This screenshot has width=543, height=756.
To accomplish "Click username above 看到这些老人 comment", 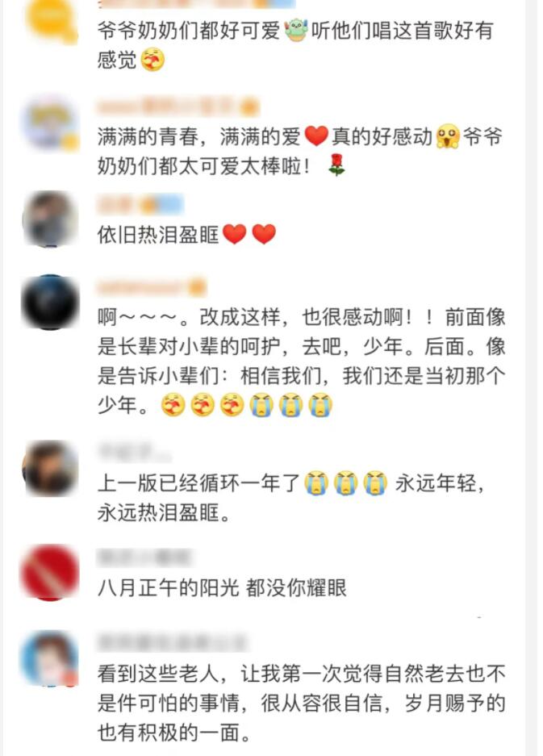I will (x=171, y=641).
